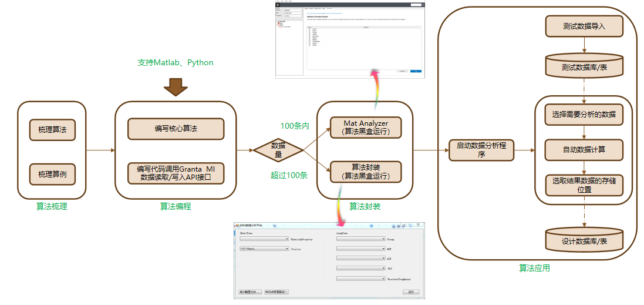Click the Statistical Calculation Module heading
Viewport: 644px width, 305px height.
click(318, 17)
